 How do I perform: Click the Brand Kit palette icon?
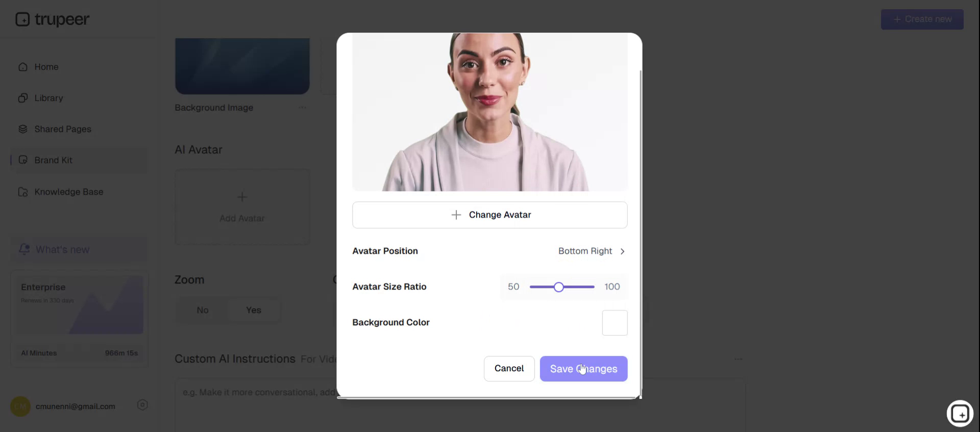click(x=23, y=160)
